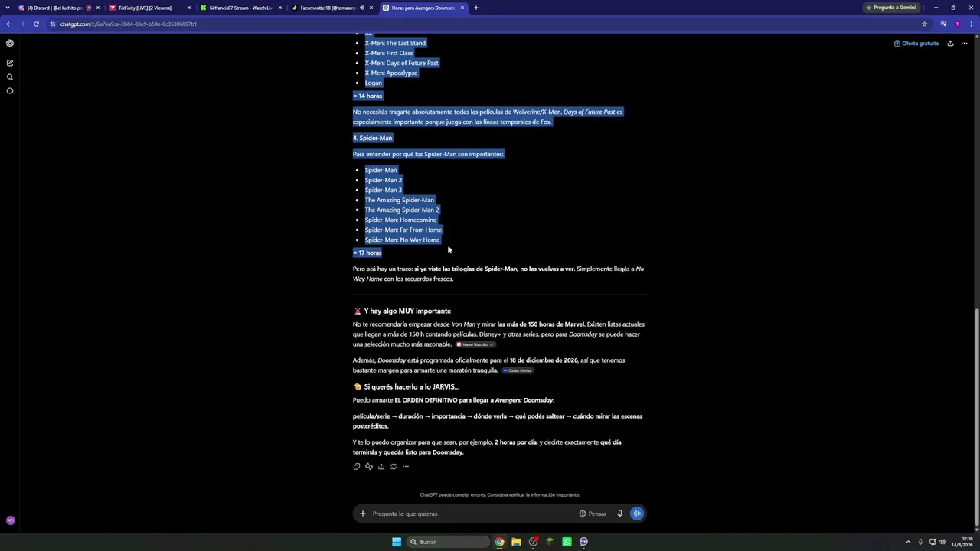Start dictation with the microphone icon
The image size is (980, 551).
point(620,514)
